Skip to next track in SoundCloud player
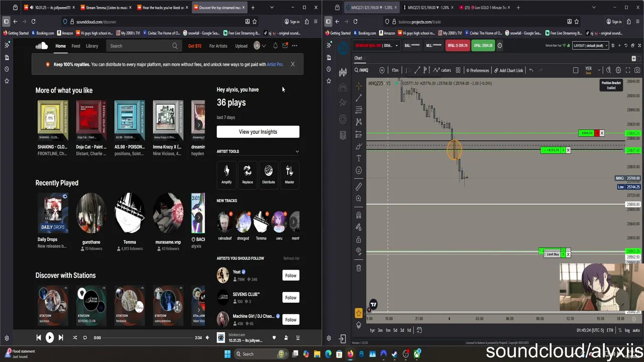Image resolution: width=644 pixels, height=362 pixels. coord(61,338)
